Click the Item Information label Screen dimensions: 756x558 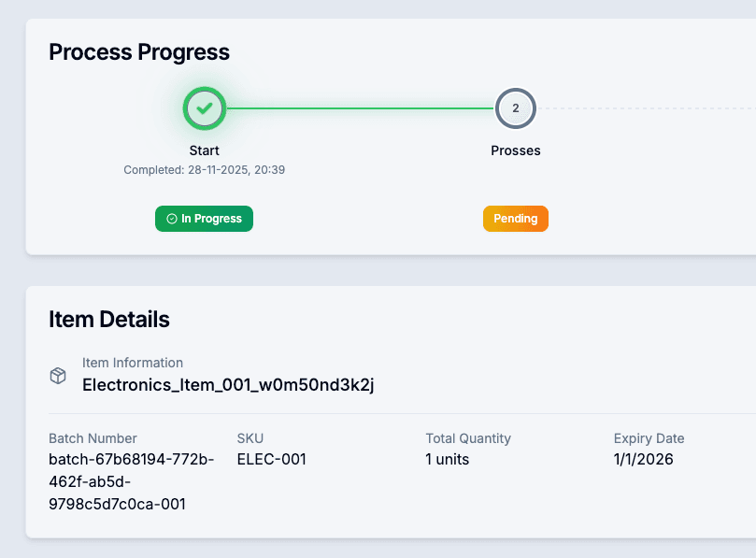pos(133,363)
